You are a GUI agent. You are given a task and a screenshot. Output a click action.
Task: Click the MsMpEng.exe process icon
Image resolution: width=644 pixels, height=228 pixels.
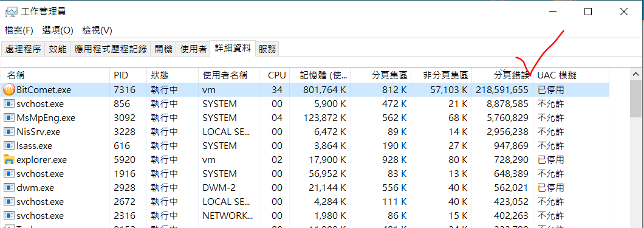pos(9,117)
